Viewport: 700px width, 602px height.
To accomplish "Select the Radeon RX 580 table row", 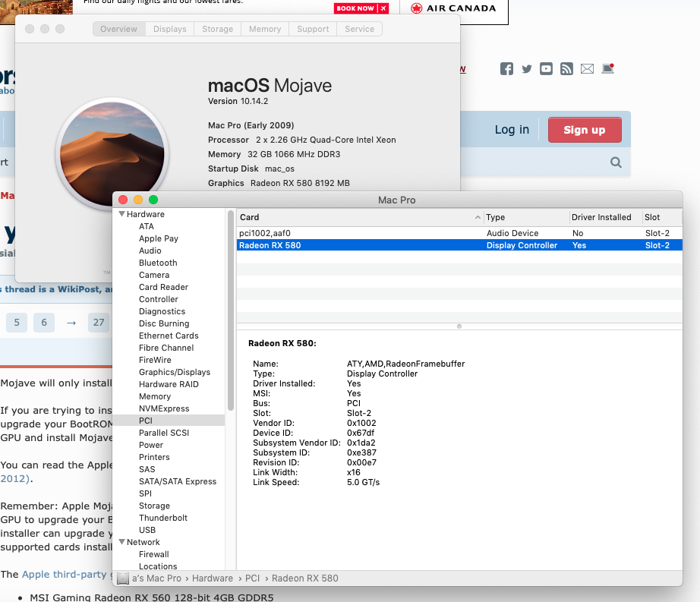I will pos(459,245).
